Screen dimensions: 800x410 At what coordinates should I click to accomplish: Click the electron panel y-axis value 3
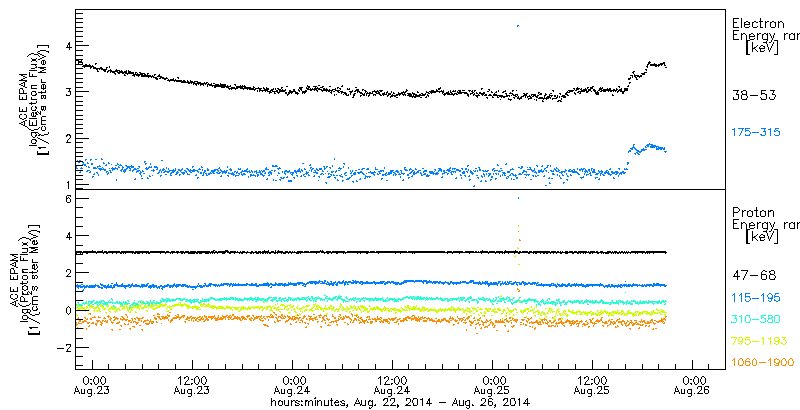pos(66,92)
